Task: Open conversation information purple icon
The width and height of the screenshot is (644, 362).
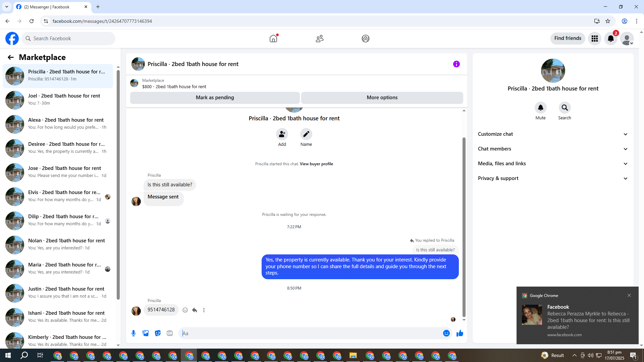Action: (x=457, y=64)
